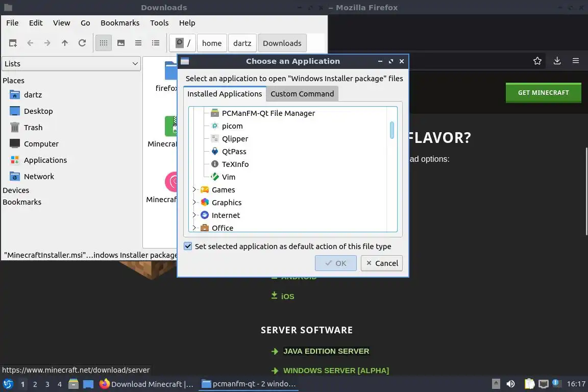Open the Bookmarks menu
588x392 pixels.
point(120,23)
